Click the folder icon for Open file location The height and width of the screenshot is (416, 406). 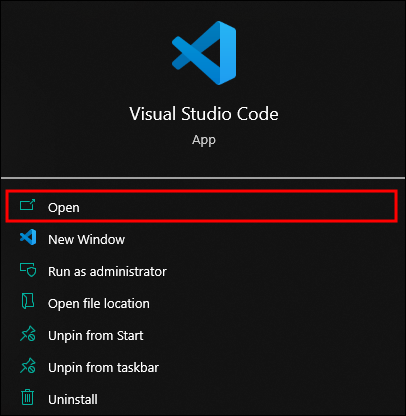[28, 301]
